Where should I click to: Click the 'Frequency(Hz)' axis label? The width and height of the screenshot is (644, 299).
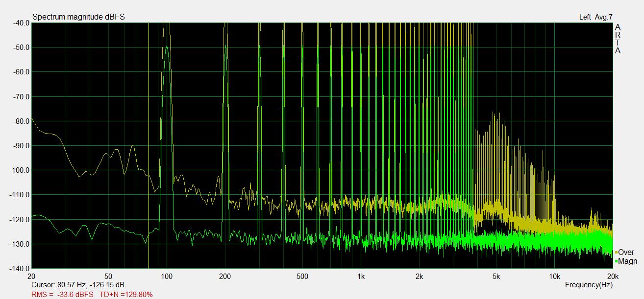[x=589, y=285]
